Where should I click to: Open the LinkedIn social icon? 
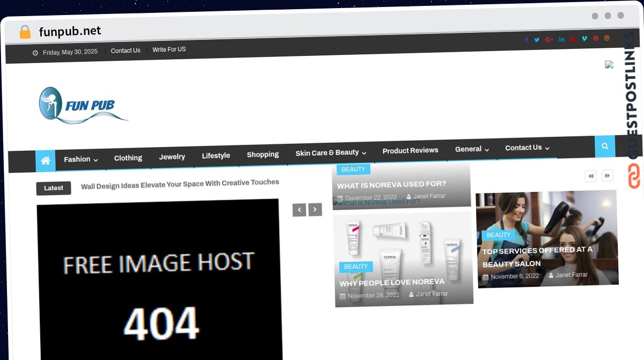tap(561, 39)
